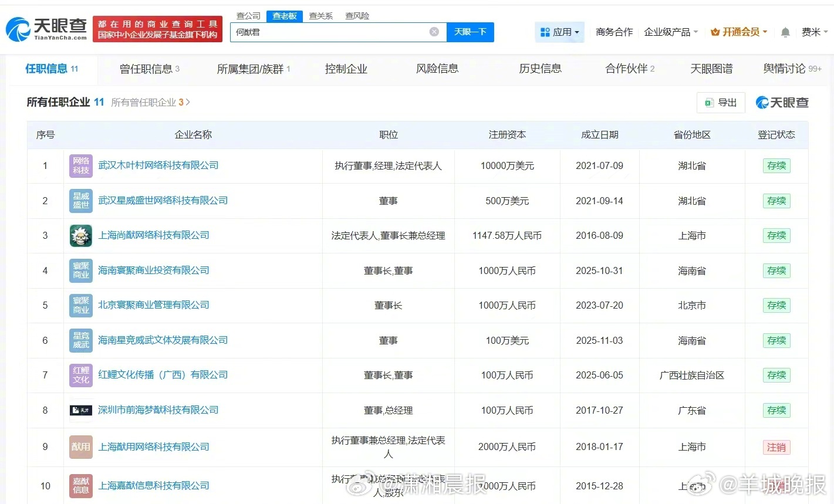834x504 pixels.
Task: Click the 上海尚猷网络科技 skull avatar logo
Action: coord(81,236)
